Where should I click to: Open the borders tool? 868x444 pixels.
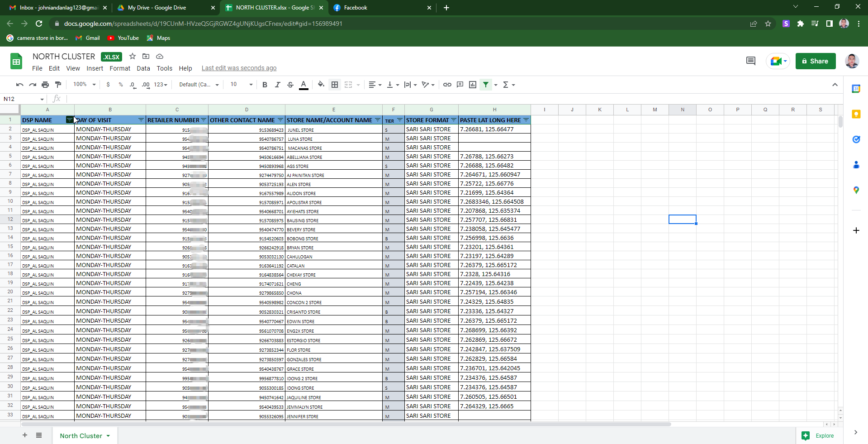(335, 85)
